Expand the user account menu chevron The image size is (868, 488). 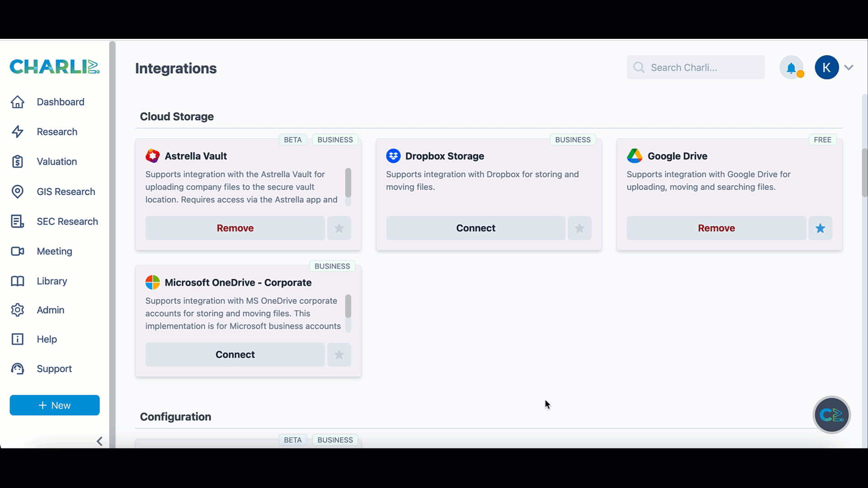[849, 68]
